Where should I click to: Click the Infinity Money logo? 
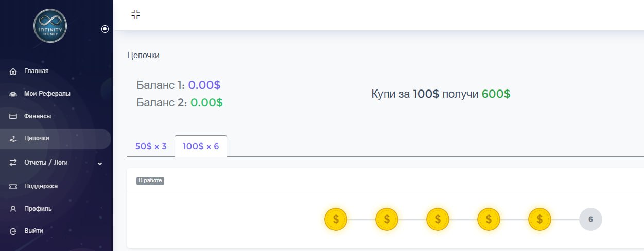tap(50, 26)
